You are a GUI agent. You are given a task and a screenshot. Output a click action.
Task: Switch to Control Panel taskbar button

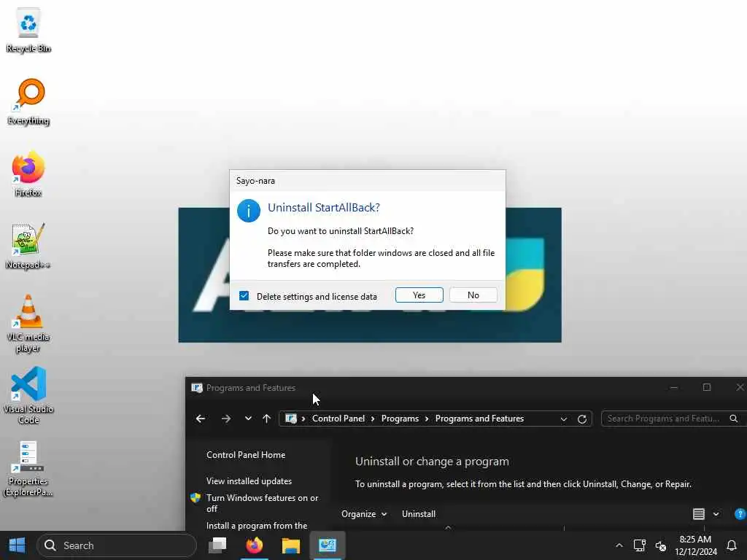tap(328, 545)
